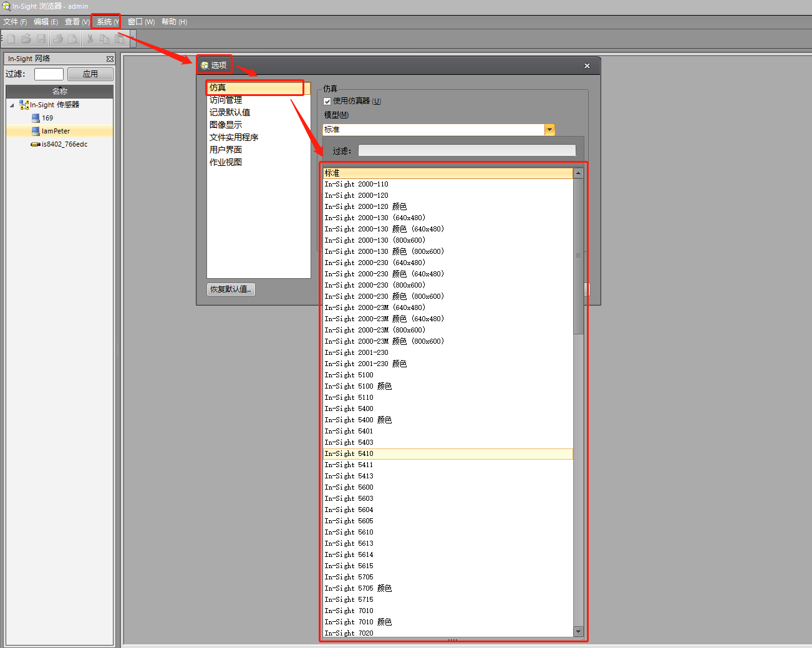
Task: Select In-Sight 5600 model
Action: (x=448, y=488)
